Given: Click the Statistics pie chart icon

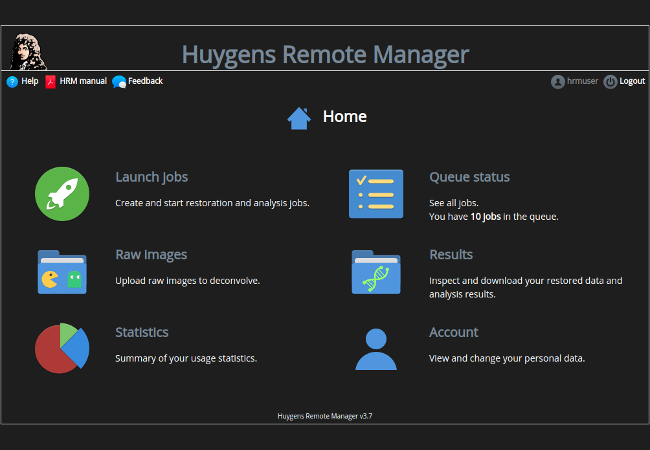Looking at the screenshot, I should pos(62,348).
